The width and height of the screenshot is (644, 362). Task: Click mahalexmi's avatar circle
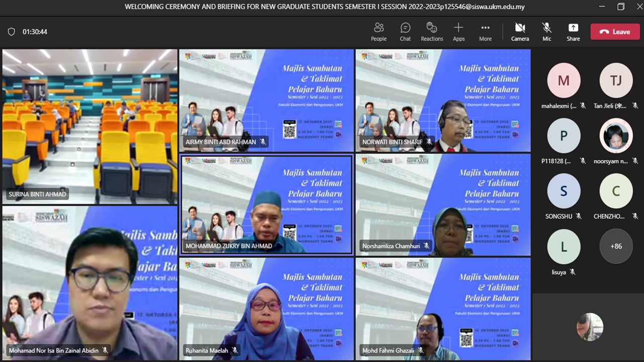pyautogui.click(x=563, y=80)
